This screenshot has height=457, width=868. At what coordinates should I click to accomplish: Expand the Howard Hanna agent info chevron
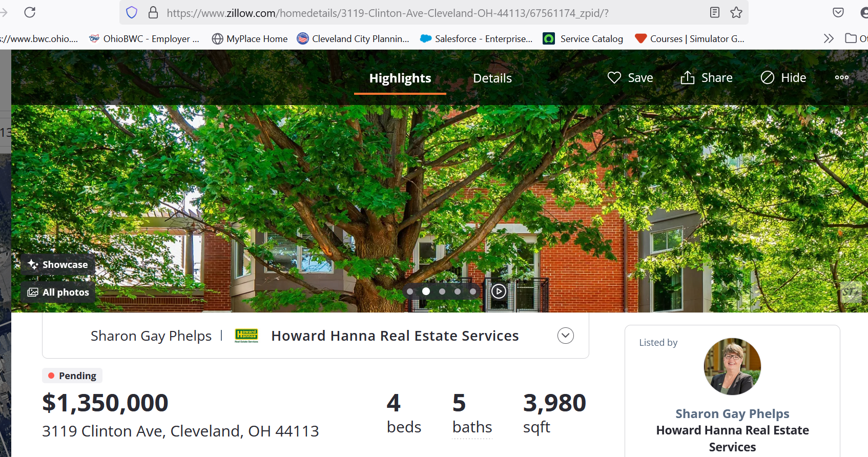coord(566,336)
